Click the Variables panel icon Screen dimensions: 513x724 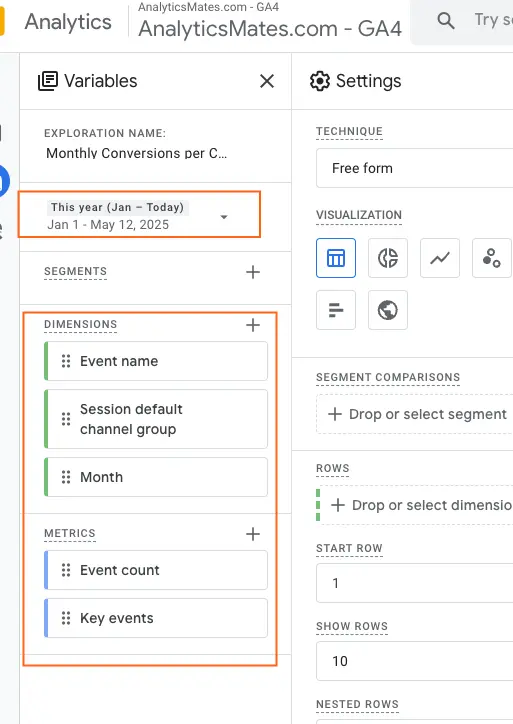click(x=48, y=81)
